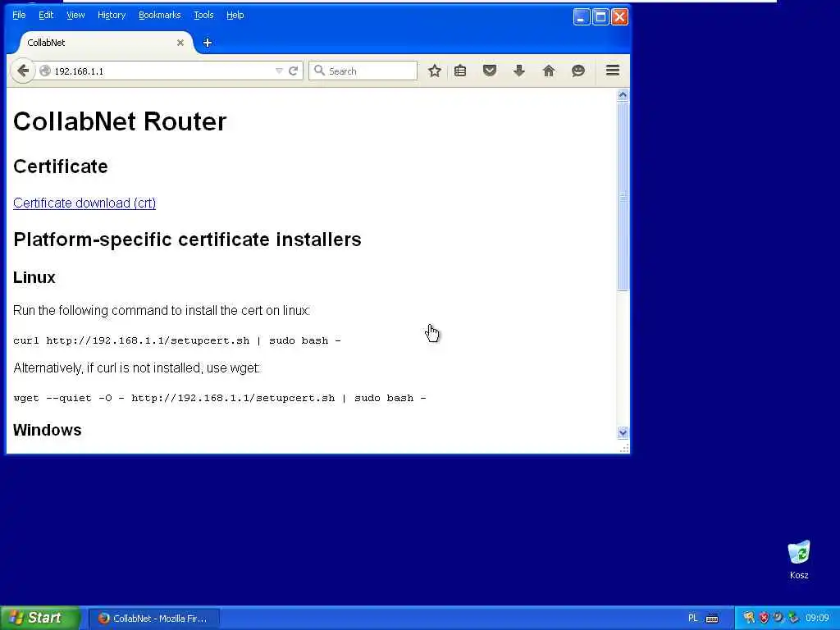Click the scrollbar down arrow

tap(623, 432)
